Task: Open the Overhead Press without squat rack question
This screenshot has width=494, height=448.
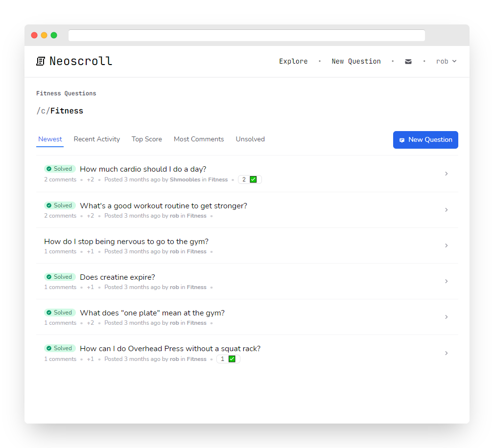Action: 170,349
